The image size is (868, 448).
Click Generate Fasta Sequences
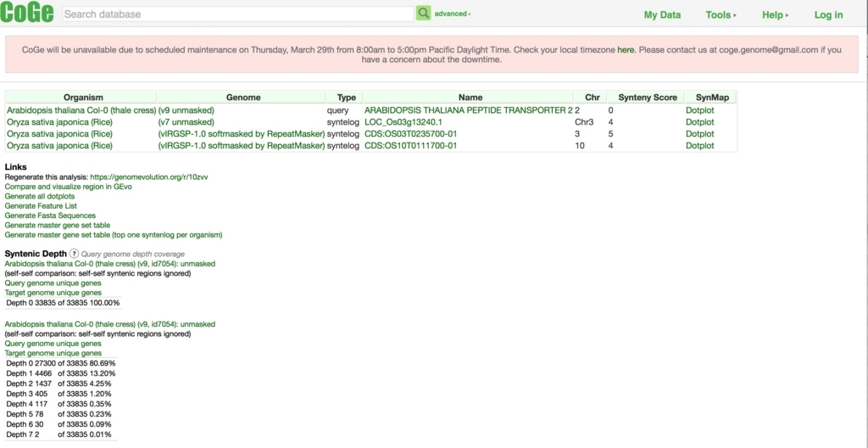pos(50,216)
